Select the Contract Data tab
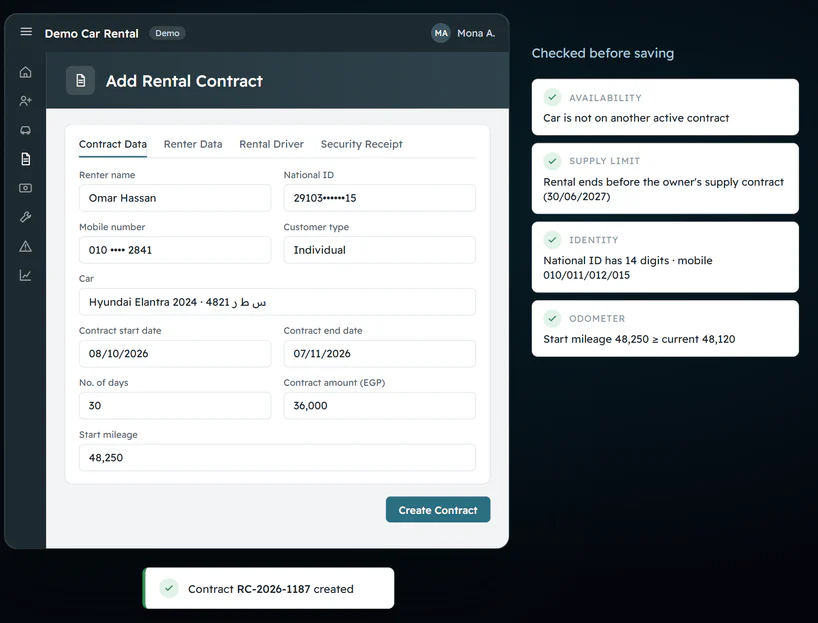 [113, 144]
